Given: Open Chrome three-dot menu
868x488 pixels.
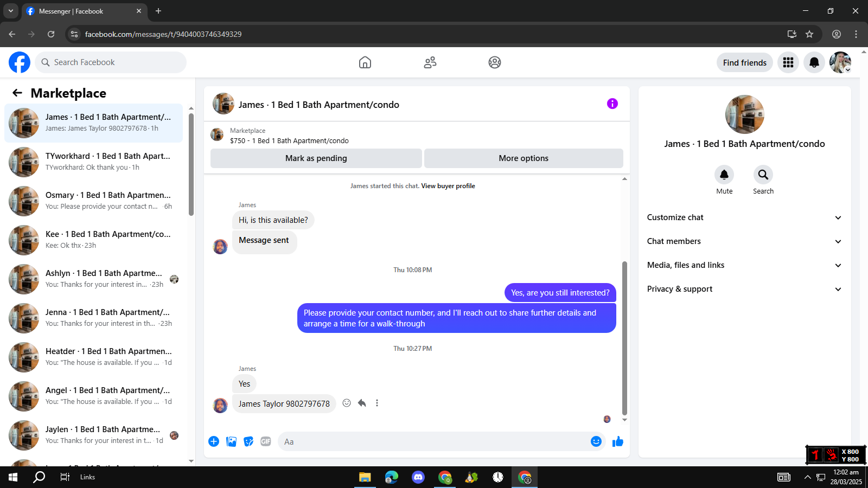Looking at the screenshot, I should (856, 34).
